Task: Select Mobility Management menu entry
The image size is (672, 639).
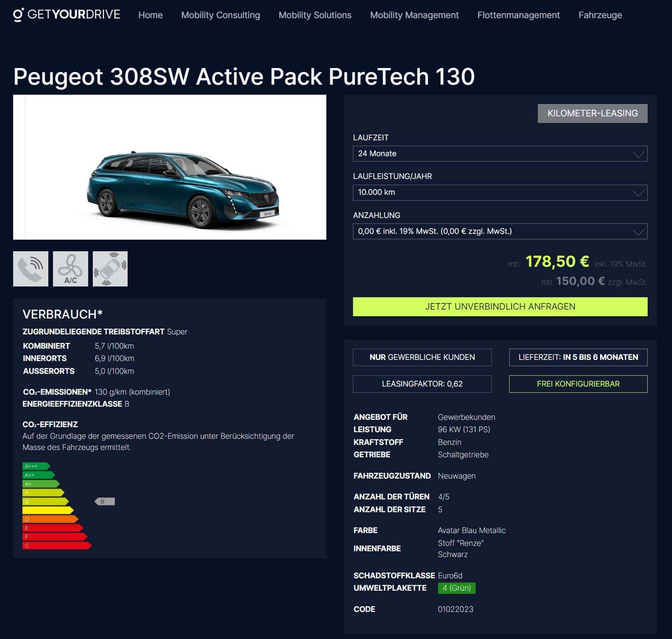Action: click(414, 15)
